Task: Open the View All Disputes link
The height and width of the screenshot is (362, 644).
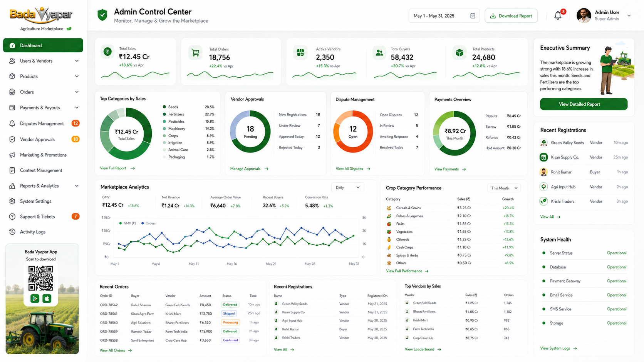Action: (353, 169)
